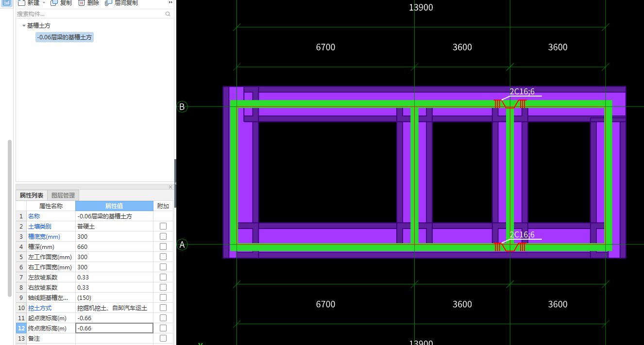Toggle 附加 checkbox for 左工作面宽(mm)
The image size is (644, 345).
tap(163, 257)
